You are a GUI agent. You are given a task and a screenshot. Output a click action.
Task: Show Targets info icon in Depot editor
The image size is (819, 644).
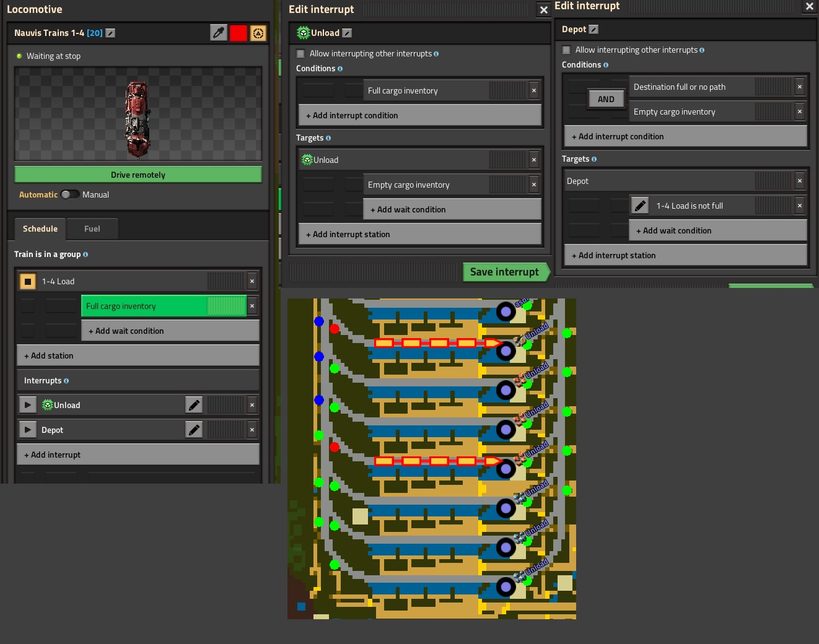pyautogui.click(x=594, y=159)
